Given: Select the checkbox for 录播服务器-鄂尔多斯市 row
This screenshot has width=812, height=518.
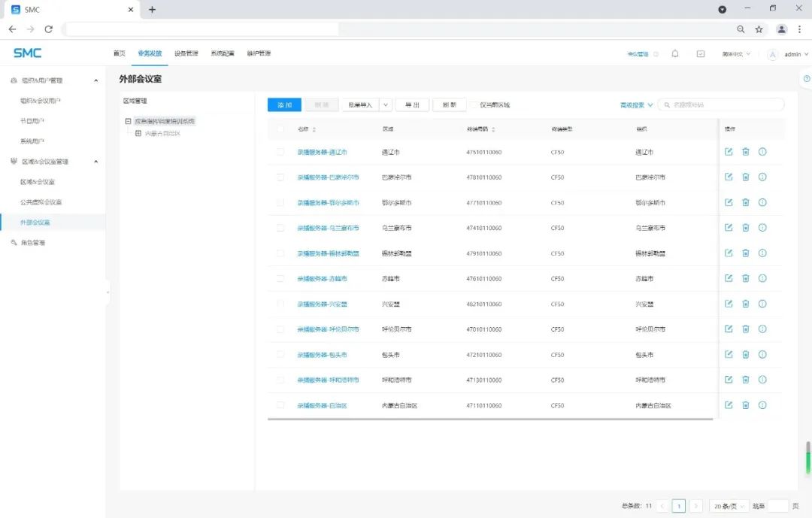Looking at the screenshot, I should 280,202.
